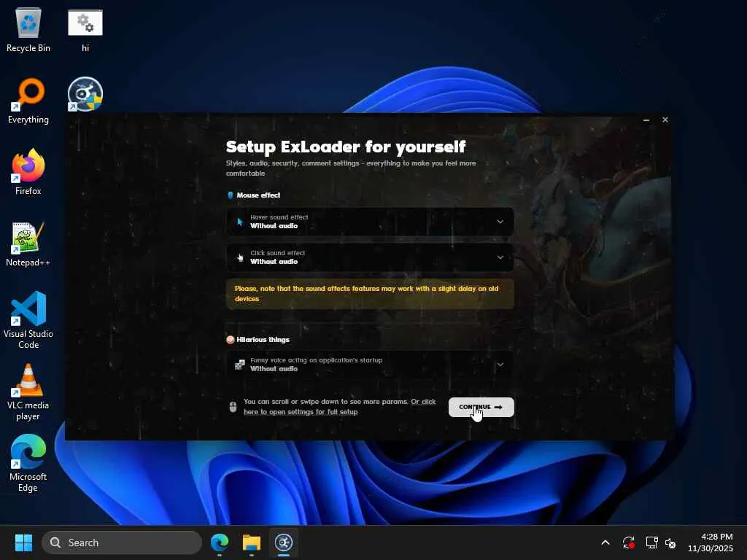Image resolution: width=747 pixels, height=560 pixels.
Task: Select the Microsoft Edge desktop shortcut
Action: coord(28,463)
